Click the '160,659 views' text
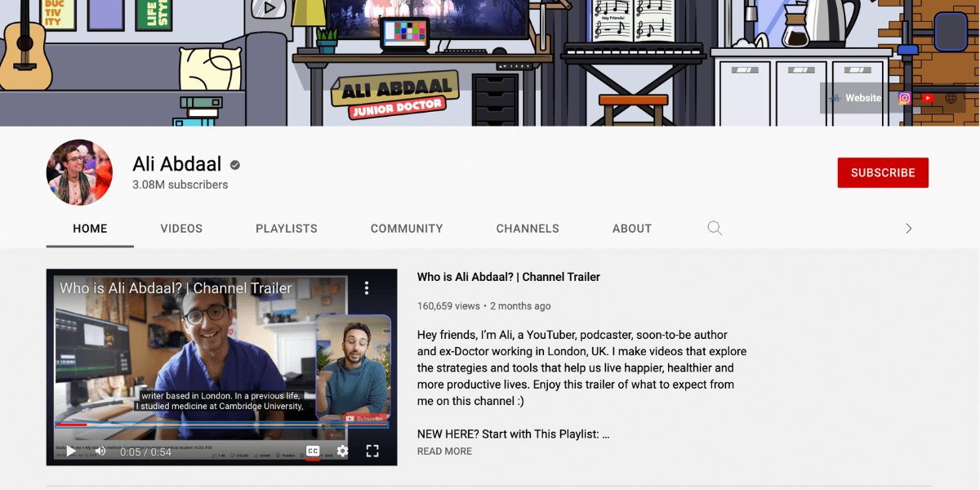This screenshot has width=980, height=490. 448,306
